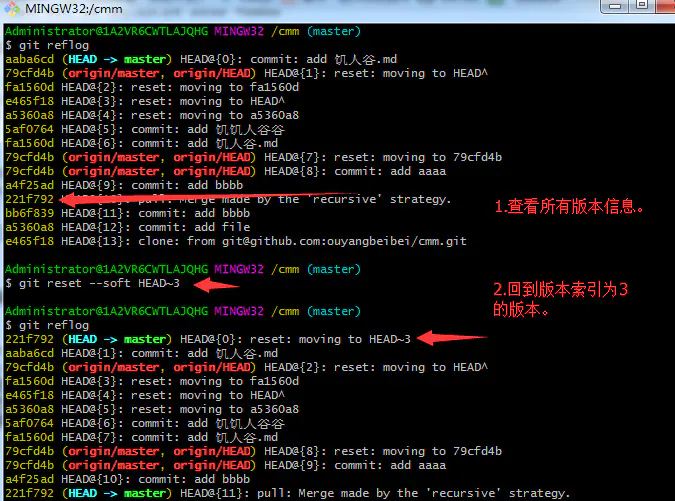Click line 'e465f18 HEAD@{4}: reset: moving to HEAD^'
This screenshot has width=675, height=501.
(x=145, y=395)
